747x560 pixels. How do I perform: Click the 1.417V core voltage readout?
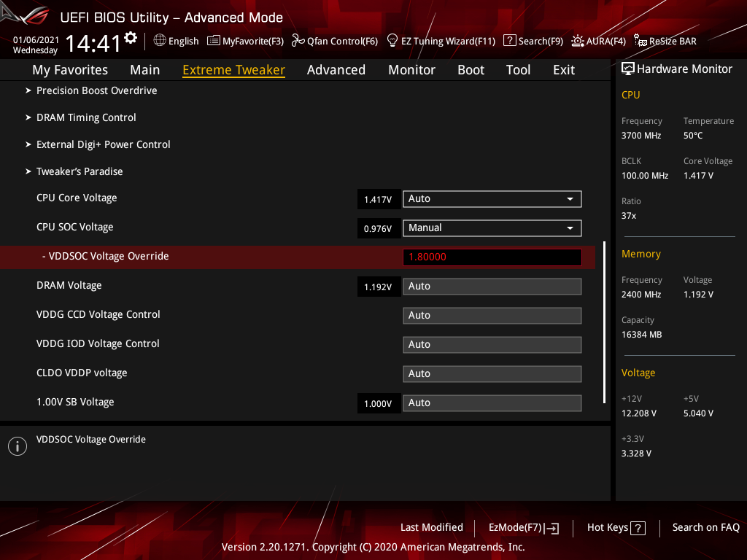[379, 200]
